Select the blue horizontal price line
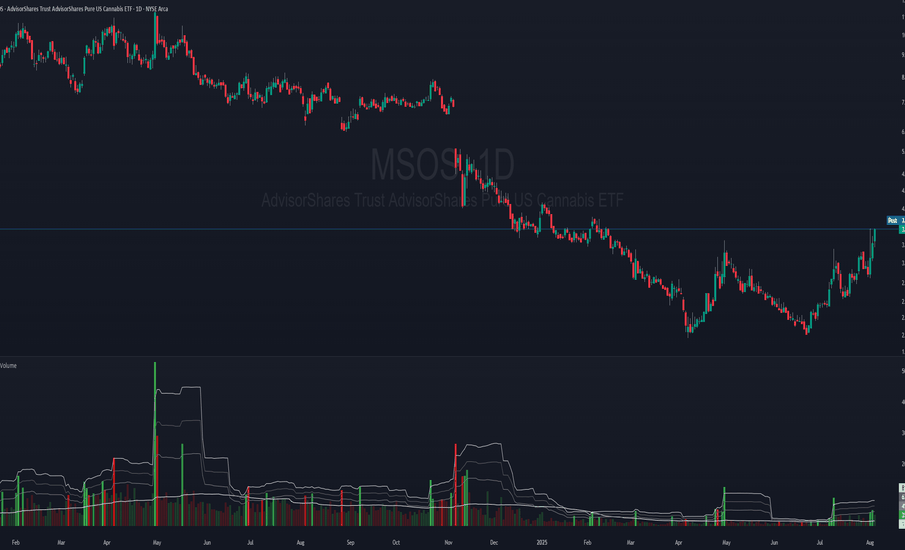Viewport: 905px width, 550px height. point(300,230)
